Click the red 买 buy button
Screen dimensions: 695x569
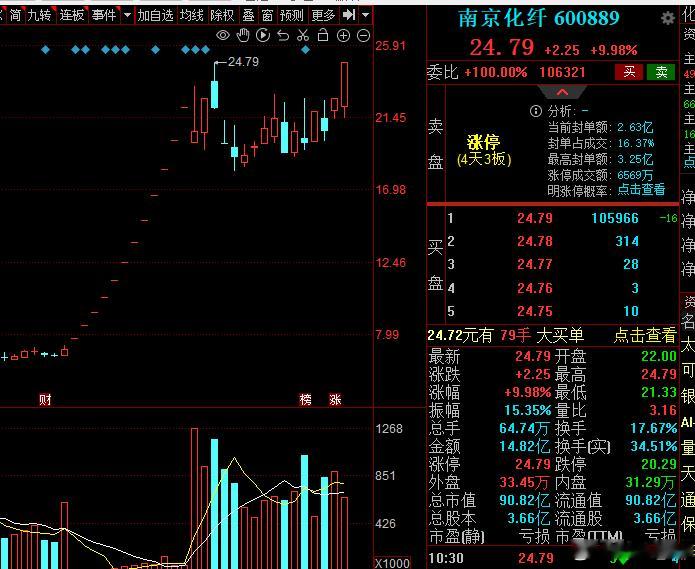(629, 72)
